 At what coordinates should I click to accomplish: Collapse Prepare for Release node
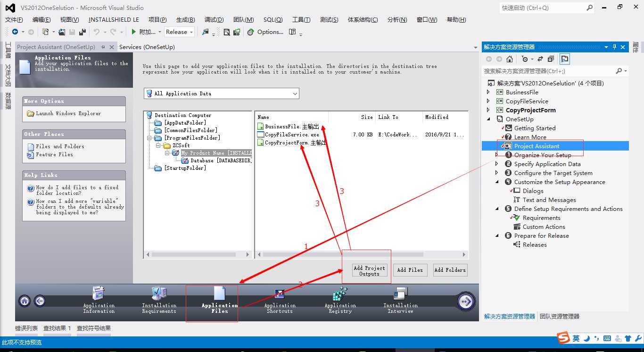tap(497, 235)
